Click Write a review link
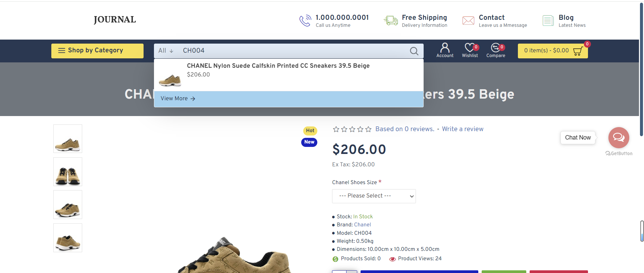The image size is (644, 273). pos(463,129)
